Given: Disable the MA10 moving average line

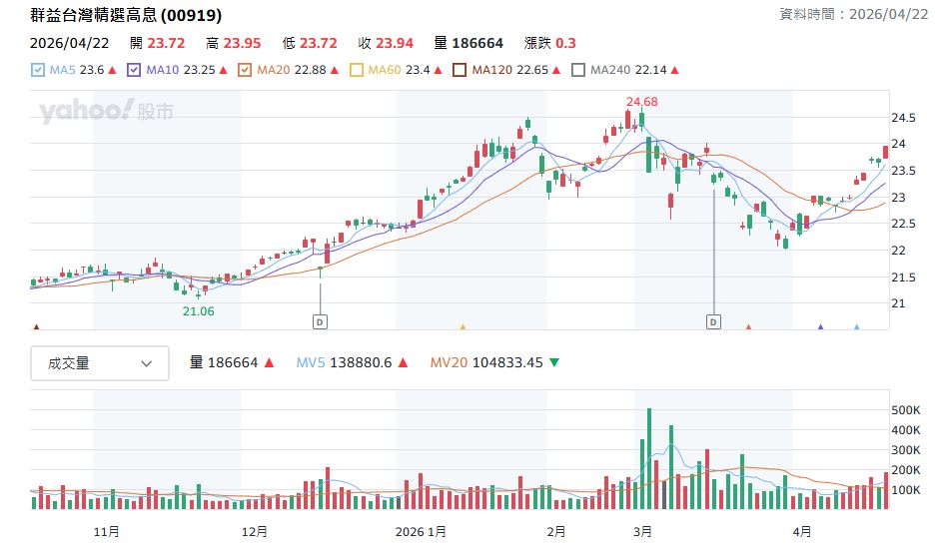Looking at the screenshot, I should click(134, 70).
